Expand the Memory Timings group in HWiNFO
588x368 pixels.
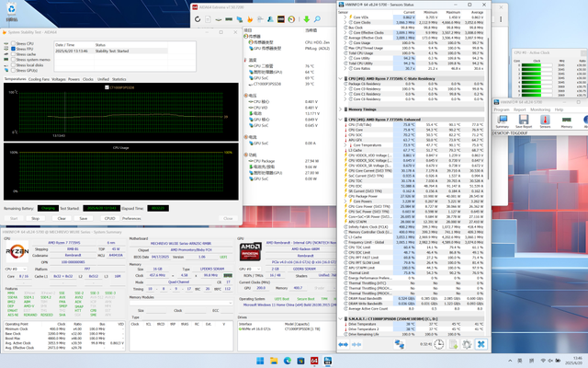pyautogui.click(x=341, y=109)
